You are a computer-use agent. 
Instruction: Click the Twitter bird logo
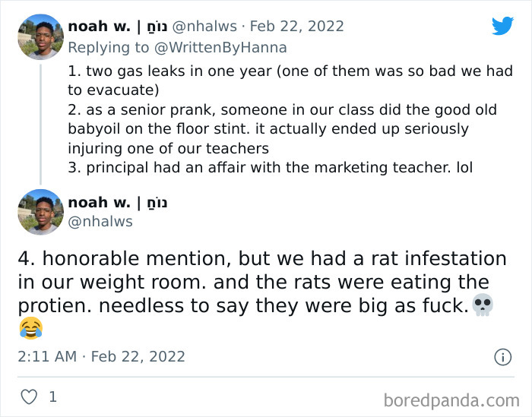pos(502,26)
